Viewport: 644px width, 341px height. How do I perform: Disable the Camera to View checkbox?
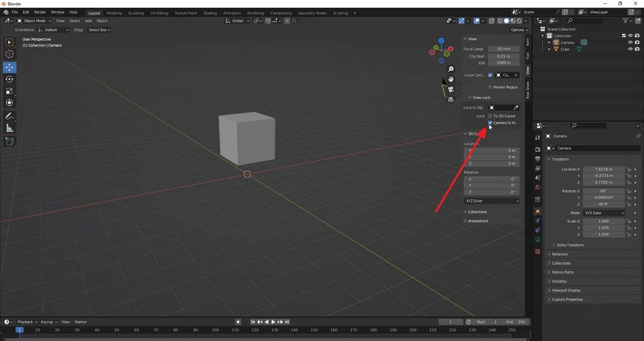pos(489,122)
